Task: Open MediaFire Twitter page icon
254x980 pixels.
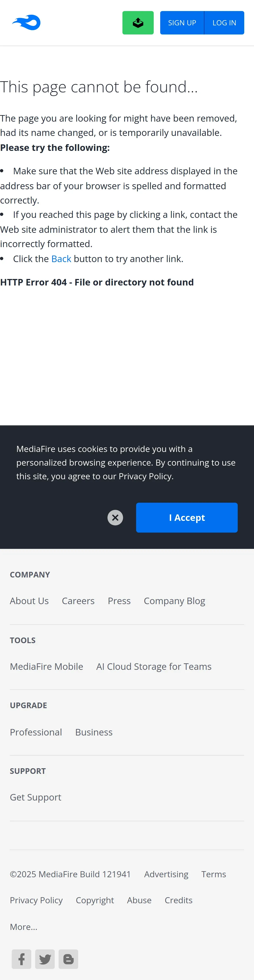Action: (x=45, y=959)
